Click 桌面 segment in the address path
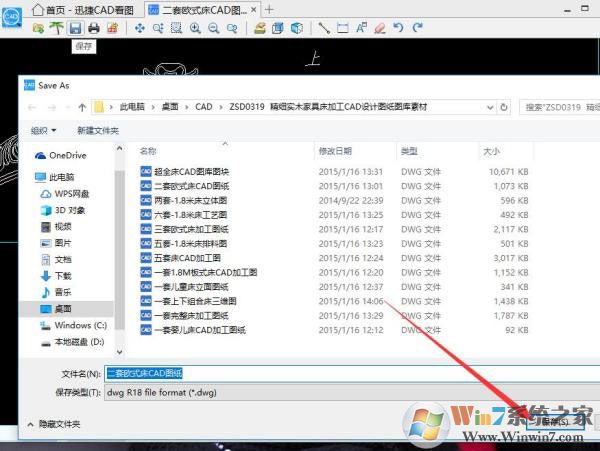 click(x=170, y=107)
